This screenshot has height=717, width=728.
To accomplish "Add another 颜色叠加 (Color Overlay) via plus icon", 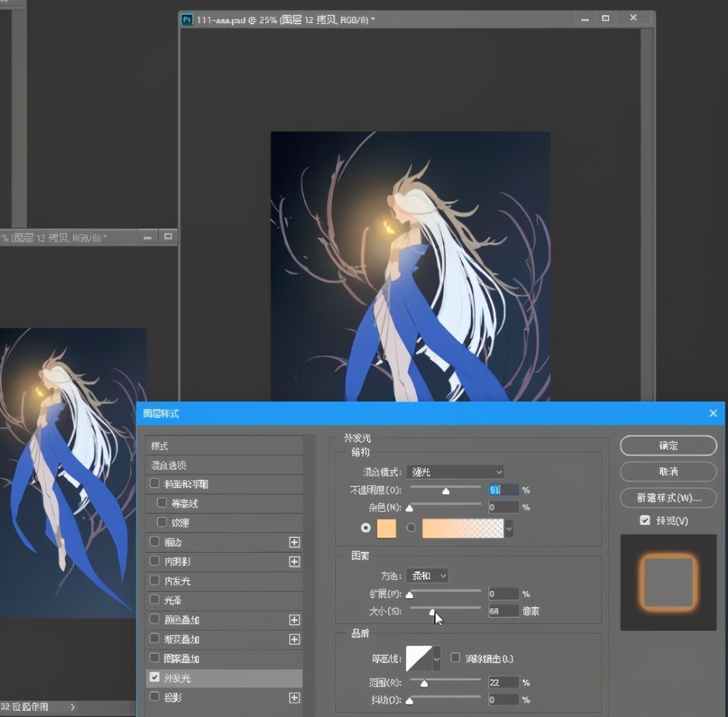I will tap(294, 620).
